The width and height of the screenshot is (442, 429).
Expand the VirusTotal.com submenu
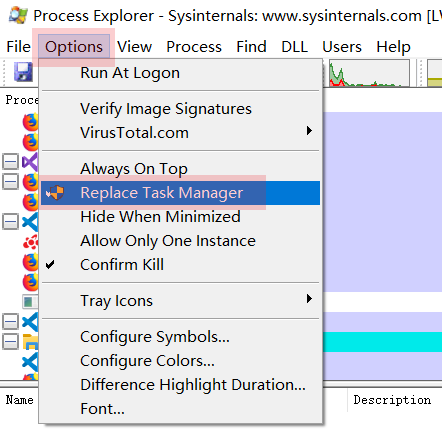click(180, 133)
